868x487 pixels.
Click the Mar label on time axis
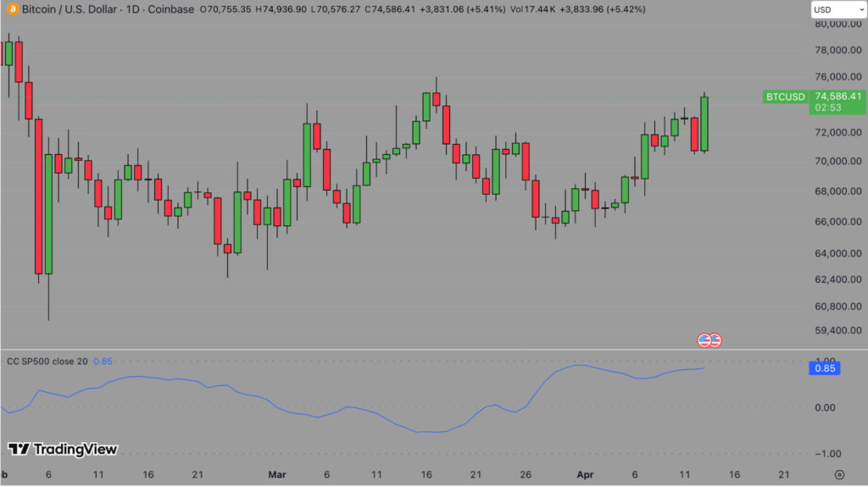pyautogui.click(x=276, y=474)
